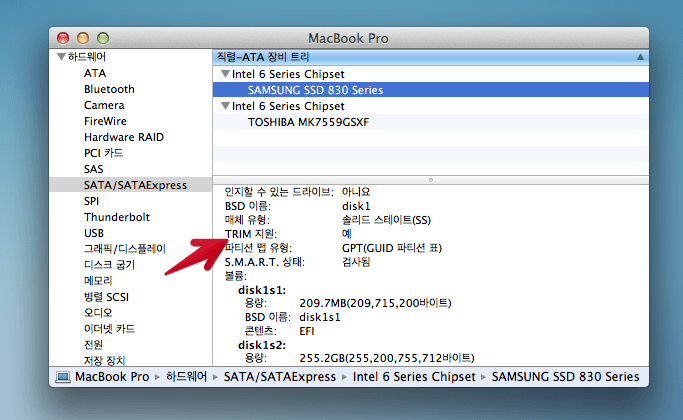Viewport: 683px width, 420px height.
Task: Click the 209.7MB(209,715,200바이트) capacity value
Action: tap(375, 303)
